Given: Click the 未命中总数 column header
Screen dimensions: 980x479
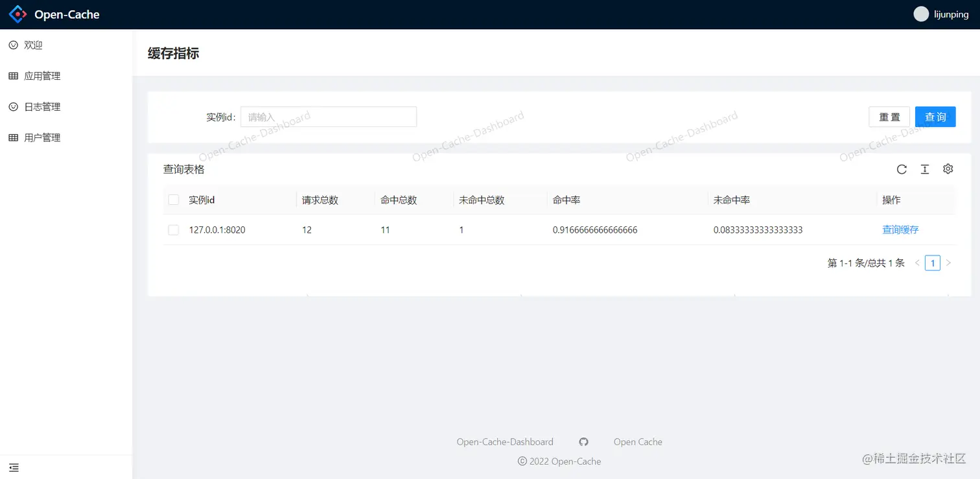Looking at the screenshot, I should point(482,200).
